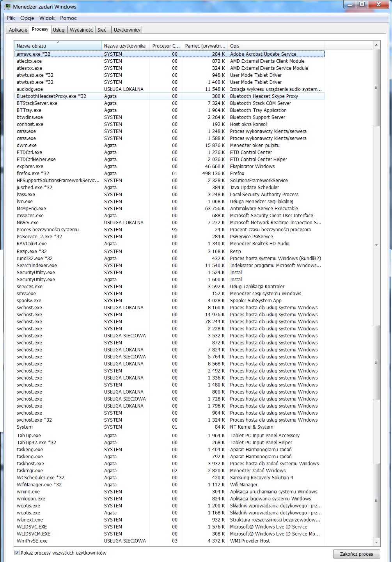Select the Rezip.exe *32 process

coord(169,252)
